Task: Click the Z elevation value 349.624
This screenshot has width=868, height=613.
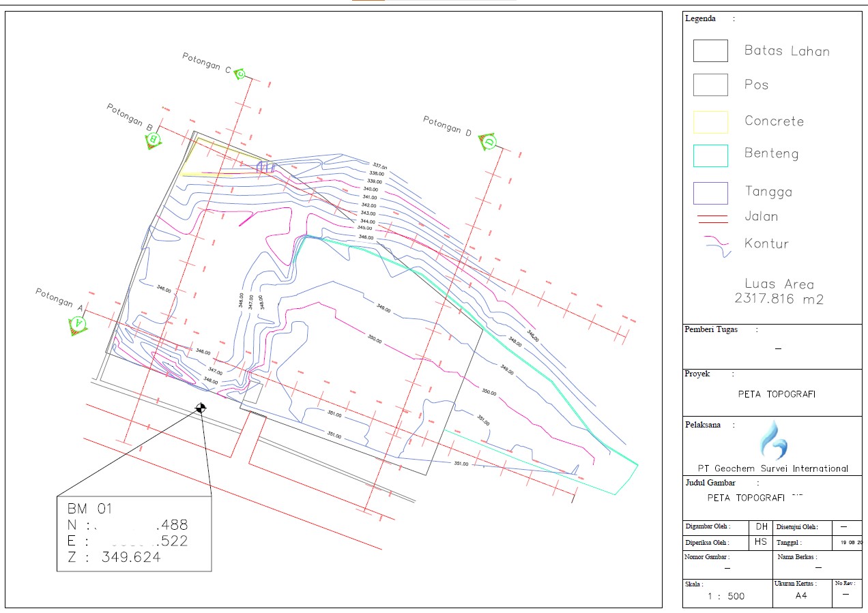Action: click(131, 557)
